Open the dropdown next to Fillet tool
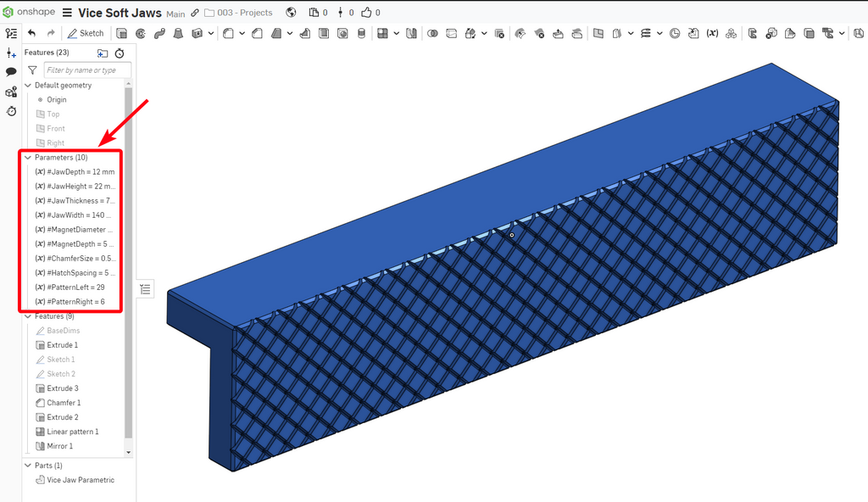 (x=242, y=33)
